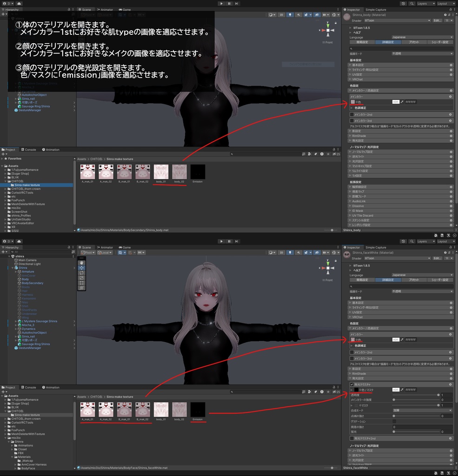Open gear menu of 基本設定 in Shinra_body inspector
Screen dimensions: 458x476
coord(451,65)
